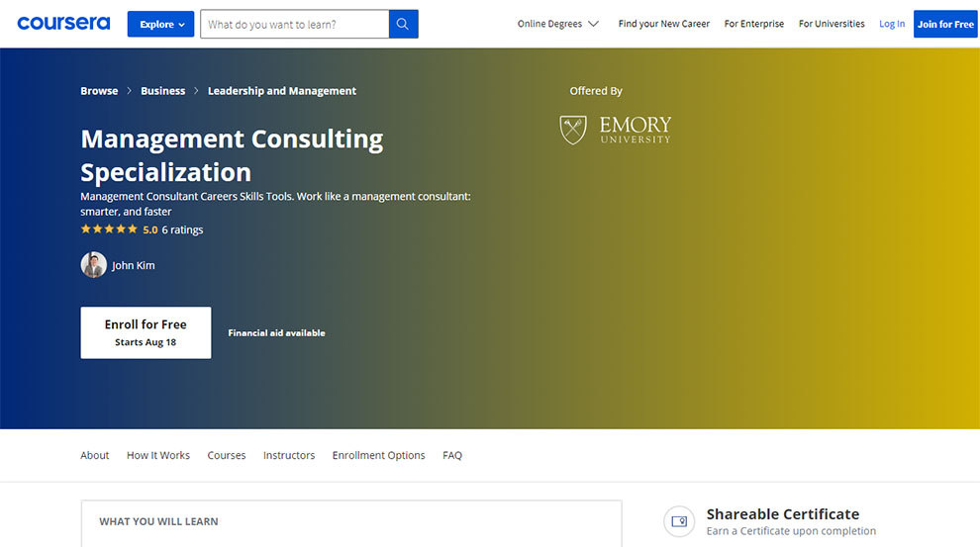Screen dimensions: 980x547
Task: Switch to How It Works tab
Action: tap(158, 455)
